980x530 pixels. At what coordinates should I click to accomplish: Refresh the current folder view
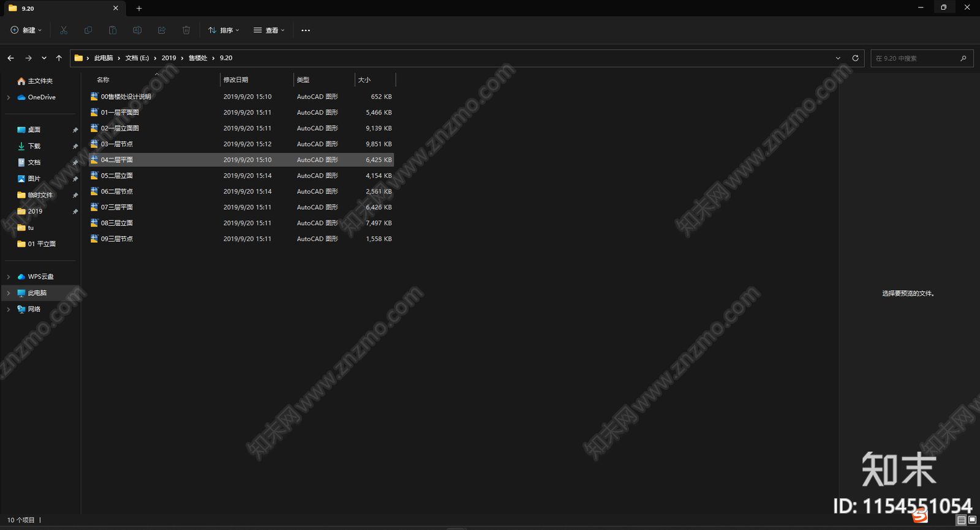tap(855, 58)
